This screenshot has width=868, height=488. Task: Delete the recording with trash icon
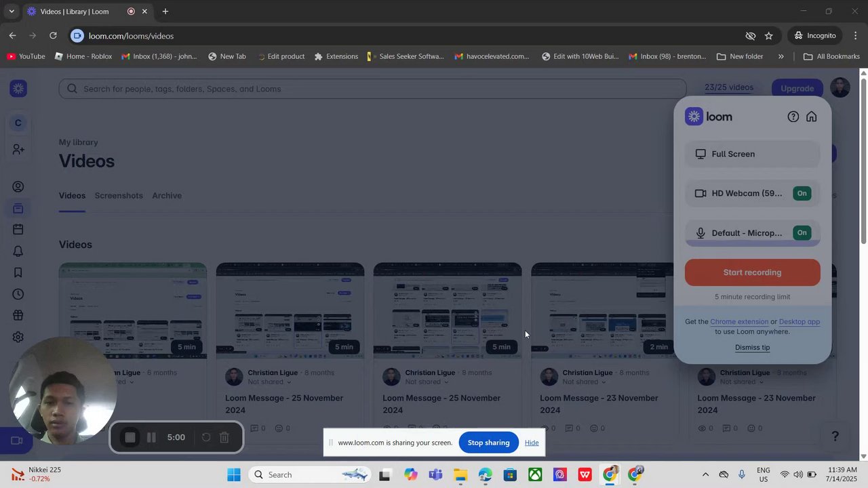224,438
